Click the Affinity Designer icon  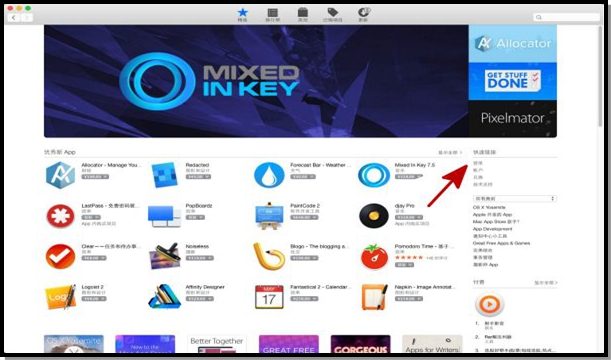(x=164, y=296)
